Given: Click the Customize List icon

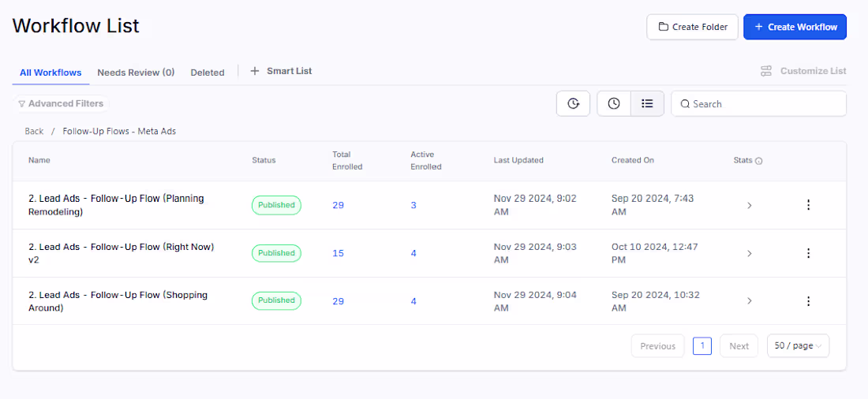Looking at the screenshot, I should pyautogui.click(x=766, y=71).
